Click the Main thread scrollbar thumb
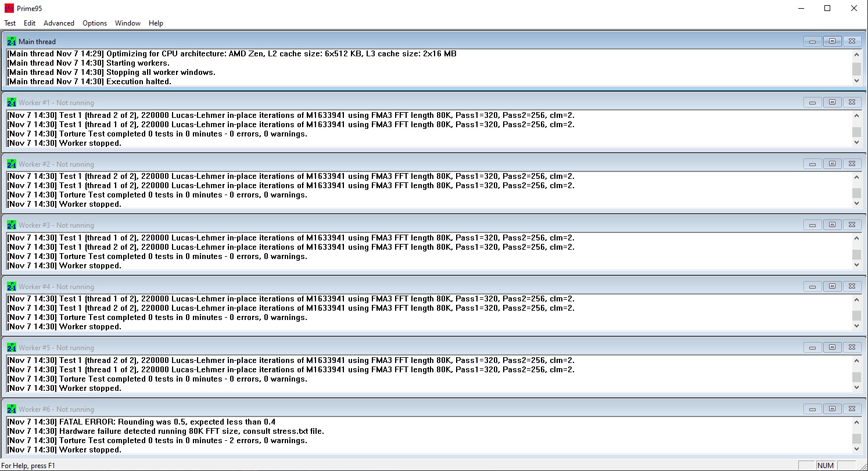 [x=856, y=69]
